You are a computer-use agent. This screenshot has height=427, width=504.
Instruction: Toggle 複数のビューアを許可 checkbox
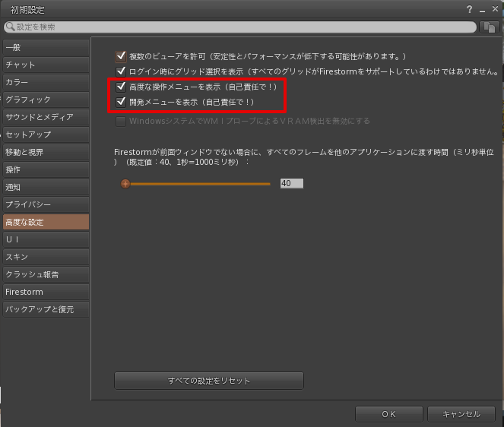click(121, 56)
